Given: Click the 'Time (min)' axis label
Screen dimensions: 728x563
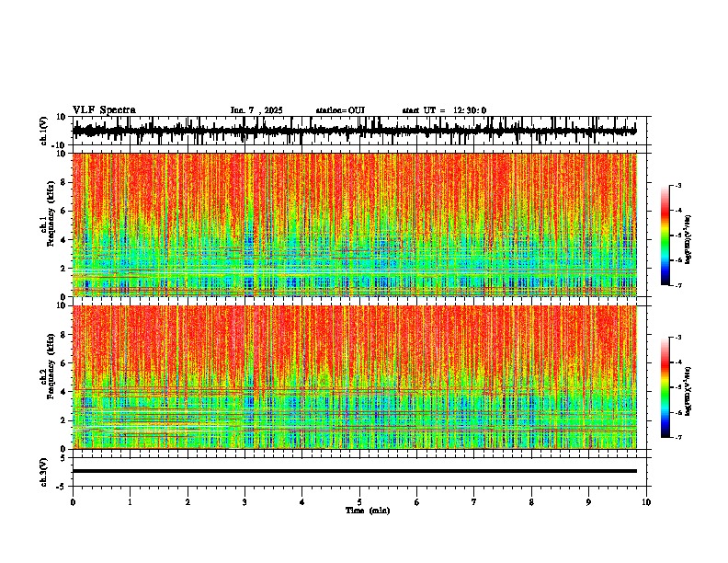Looking at the screenshot, I should [x=368, y=511].
